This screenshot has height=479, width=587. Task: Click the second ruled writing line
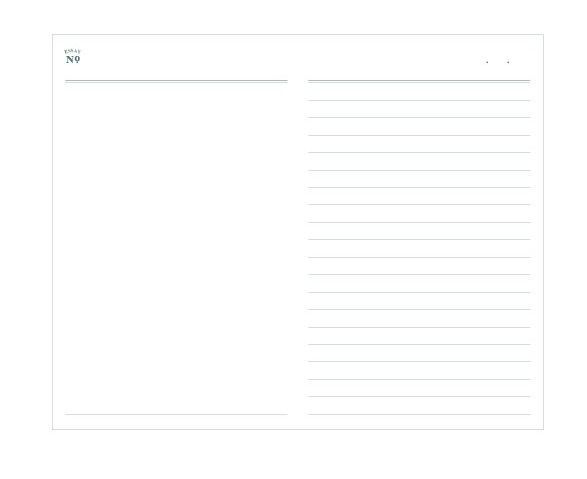[419, 118]
